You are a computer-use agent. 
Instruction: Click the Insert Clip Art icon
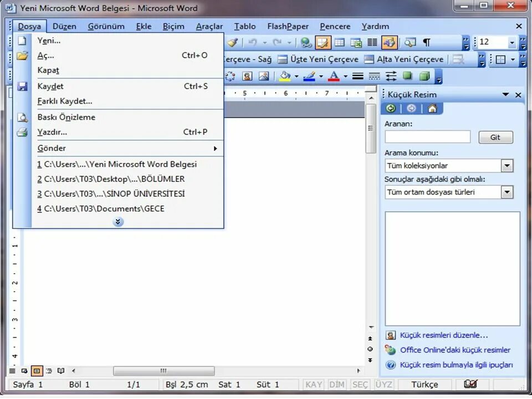coord(247,76)
